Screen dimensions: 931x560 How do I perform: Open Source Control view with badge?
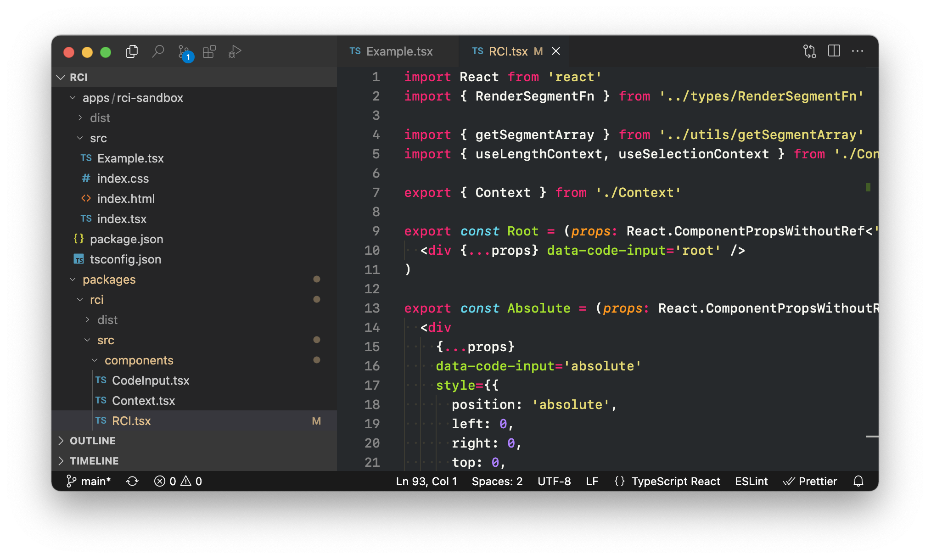[x=184, y=52]
